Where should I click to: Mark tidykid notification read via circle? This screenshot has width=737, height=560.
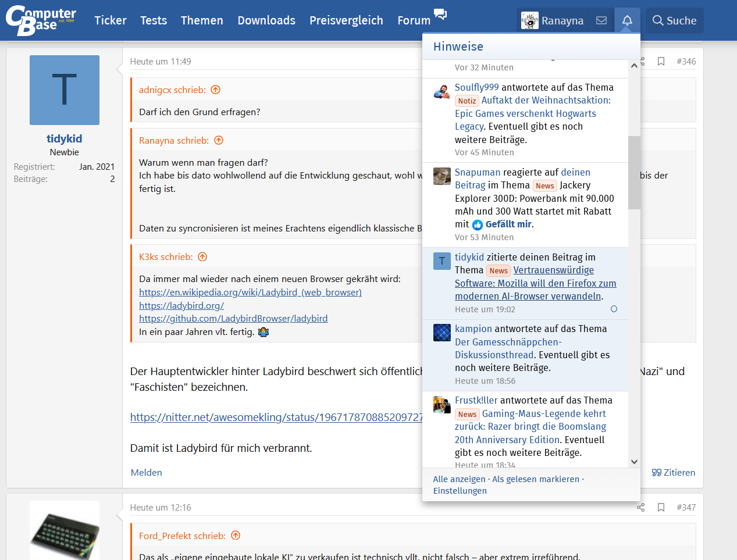pos(614,309)
